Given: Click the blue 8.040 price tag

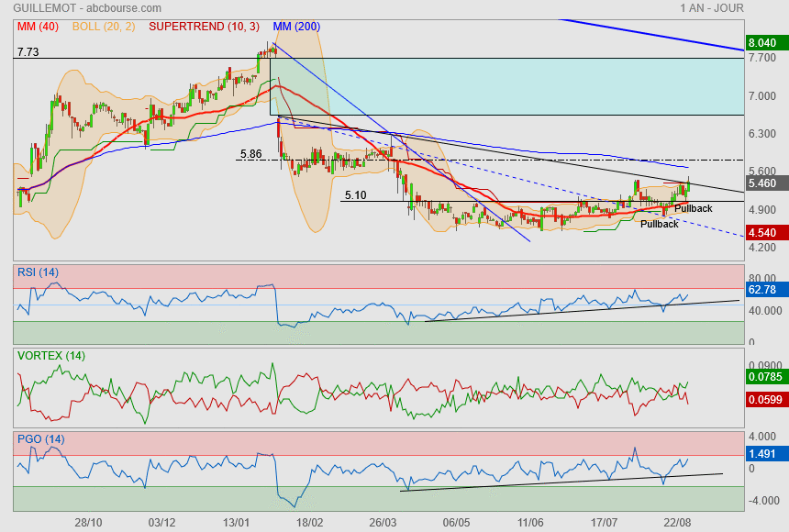Looking at the screenshot, I should click(763, 43).
